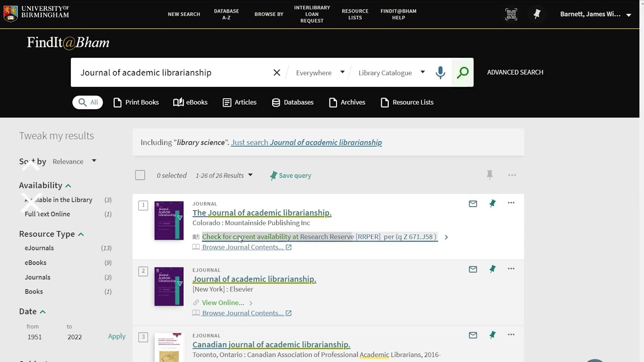
Task: Open Canadian journal of academic librarianship
Action: coord(271,344)
